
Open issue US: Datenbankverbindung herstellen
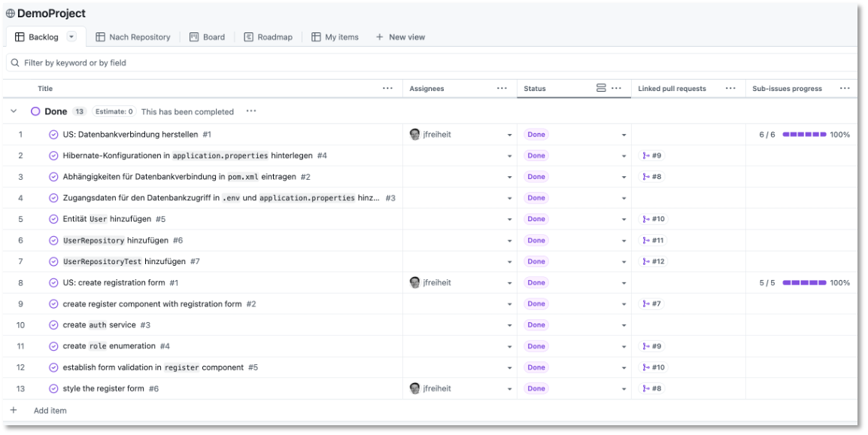pos(130,135)
